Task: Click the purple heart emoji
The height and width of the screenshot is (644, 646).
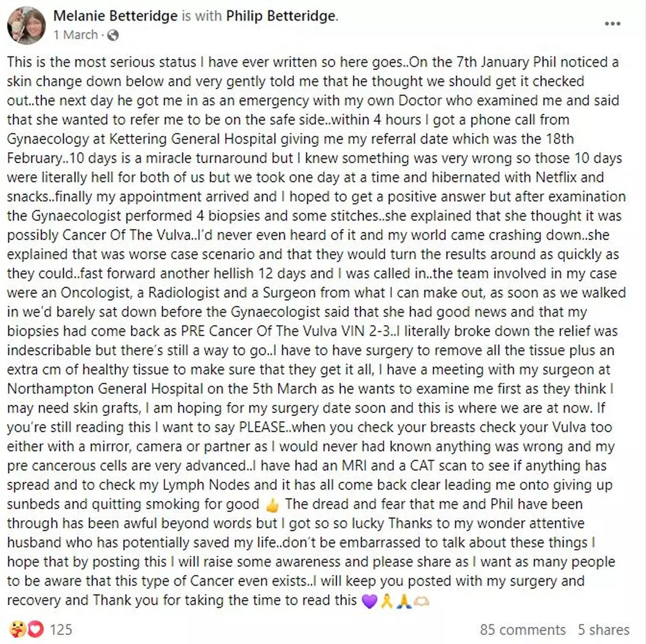Action: 369,601
